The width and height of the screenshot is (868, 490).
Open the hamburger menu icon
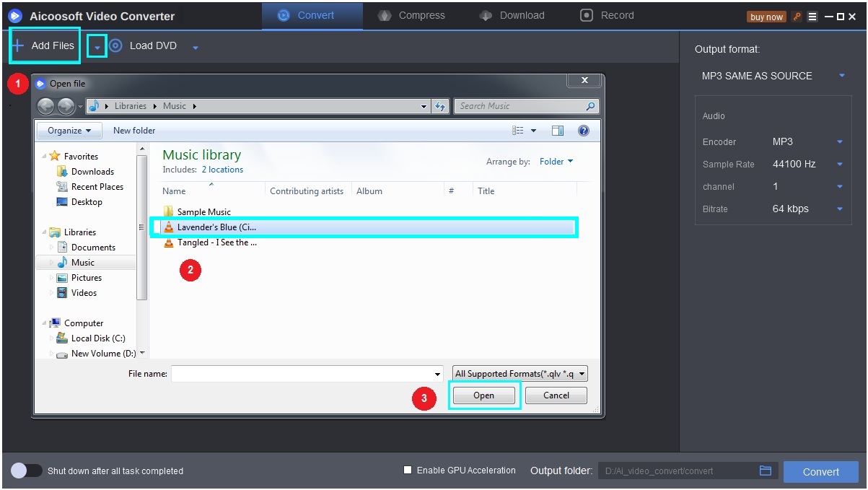click(x=812, y=17)
